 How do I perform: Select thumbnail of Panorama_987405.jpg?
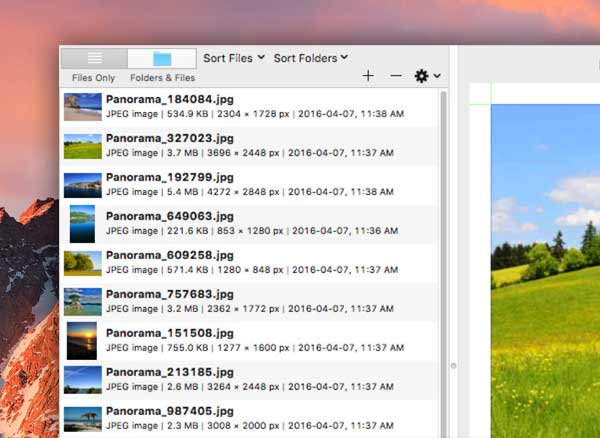pos(83,419)
